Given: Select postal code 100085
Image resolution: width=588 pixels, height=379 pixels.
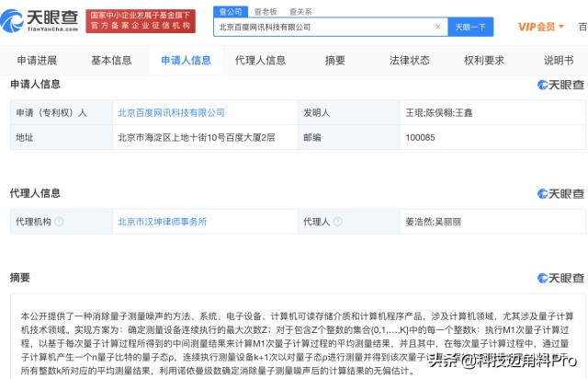Looking at the screenshot, I should (x=420, y=137).
